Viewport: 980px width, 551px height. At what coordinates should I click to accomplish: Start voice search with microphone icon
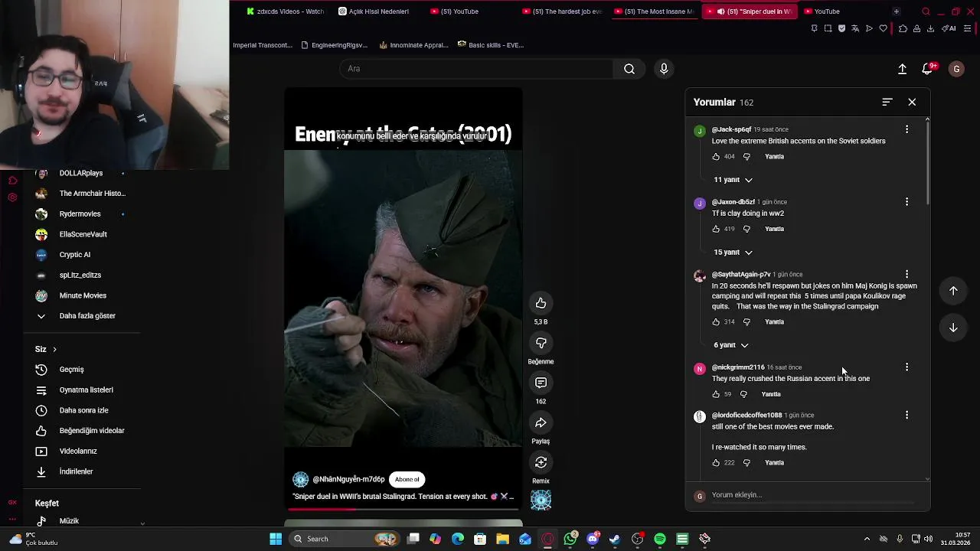point(664,69)
